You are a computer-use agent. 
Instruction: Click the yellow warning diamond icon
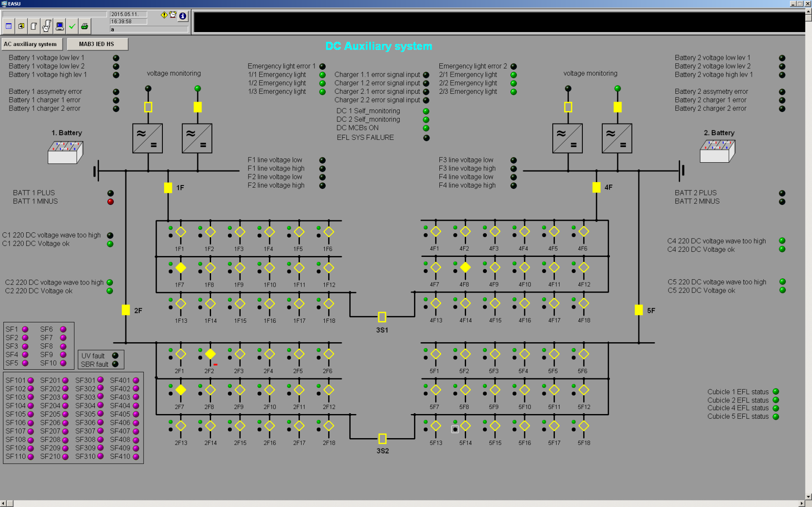[x=164, y=15]
